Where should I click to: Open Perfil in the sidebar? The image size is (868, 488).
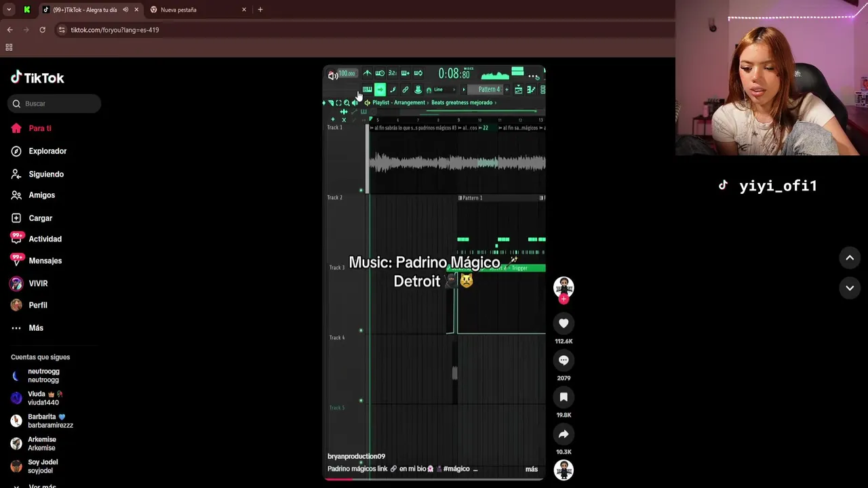click(29, 305)
